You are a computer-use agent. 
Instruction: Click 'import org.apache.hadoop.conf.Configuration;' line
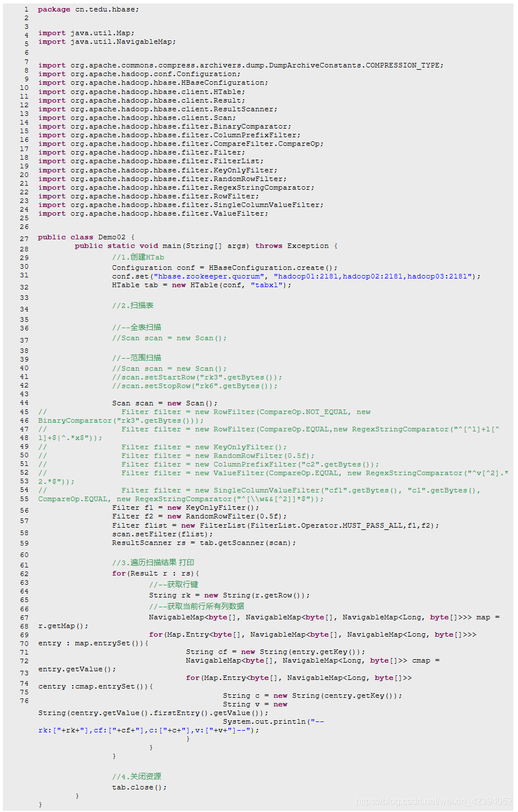[x=140, y=74]
